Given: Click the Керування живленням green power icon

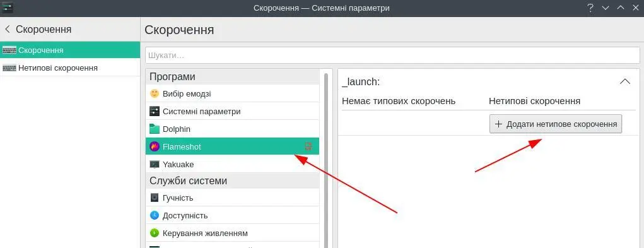Looking at the screenshot, I should [x=155, y=233].
